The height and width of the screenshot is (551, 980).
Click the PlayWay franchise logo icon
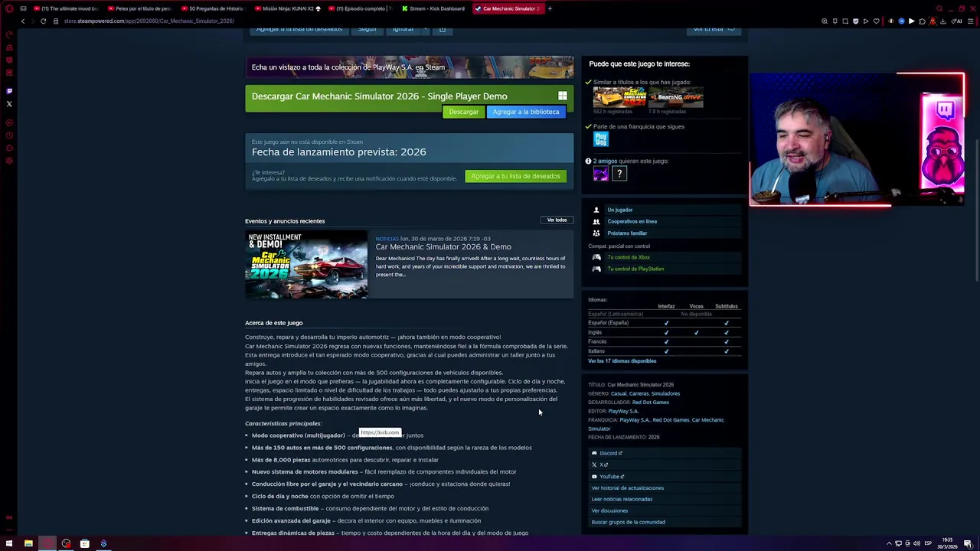coord(601,139)
